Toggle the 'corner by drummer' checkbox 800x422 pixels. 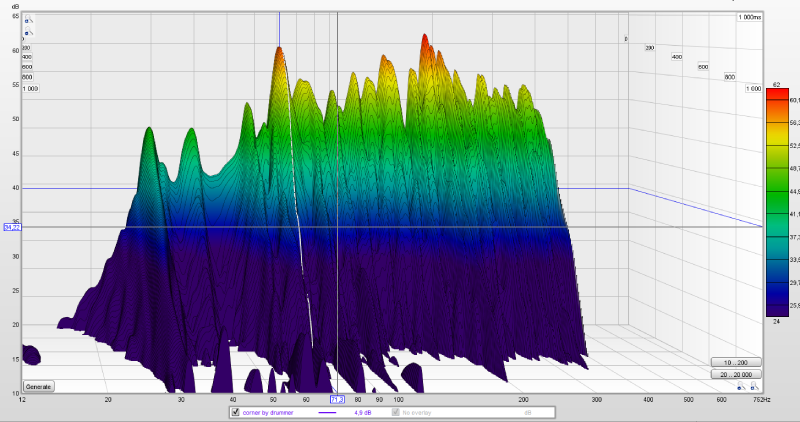tap(236, 412)
